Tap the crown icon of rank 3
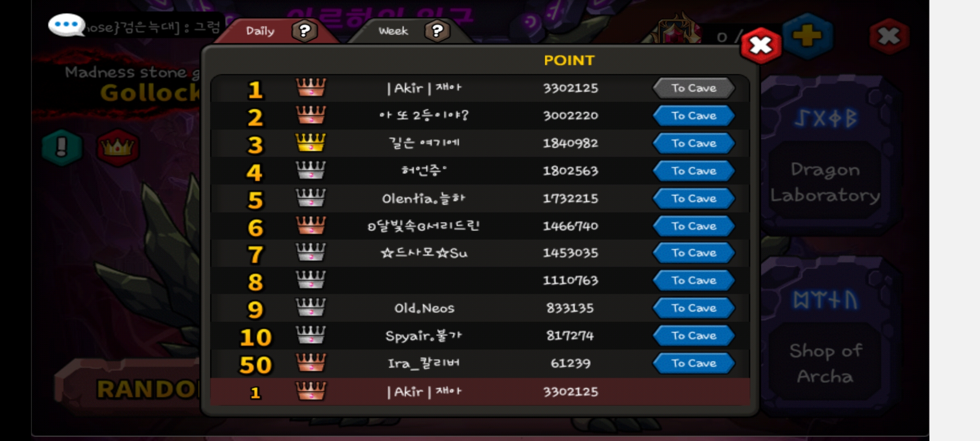The height and width of the screenshot is (441, 980). (310, 143)
